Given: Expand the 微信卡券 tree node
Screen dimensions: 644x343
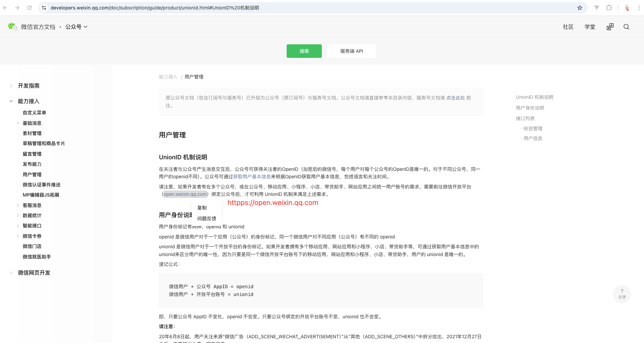Looking at the screenshot, I should click(x=18, y=236).
